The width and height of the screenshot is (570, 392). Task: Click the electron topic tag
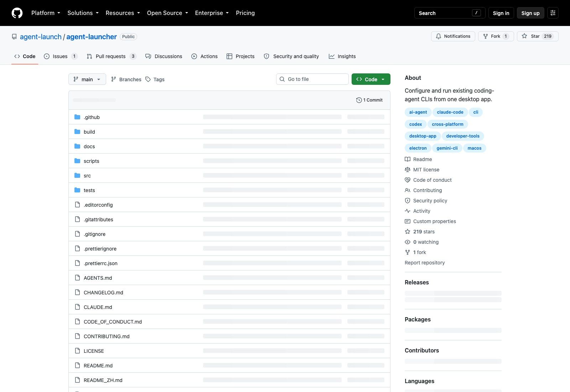point(418,148)
